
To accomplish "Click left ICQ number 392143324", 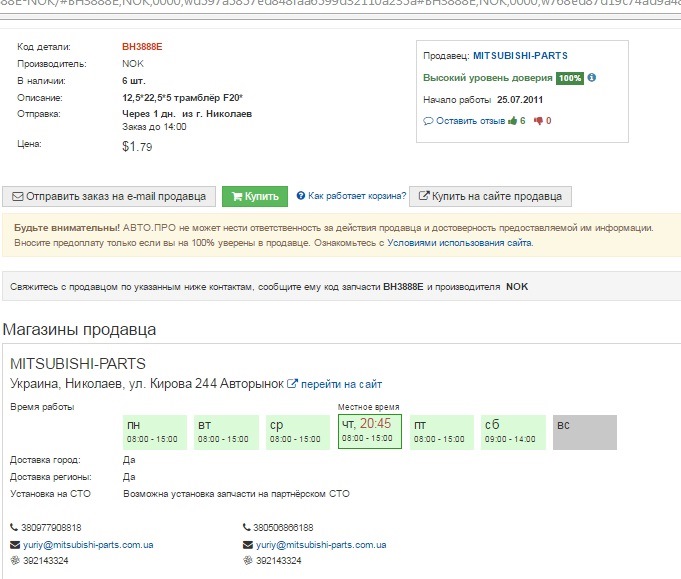I will (x=46, y=561).
